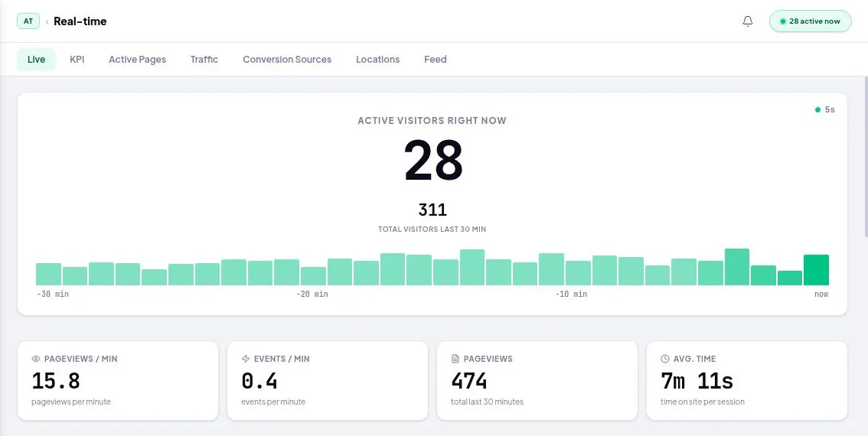Click 'TOTAL VISITORS LAST 30 MIN' label
This screenshot has width=868, height=436.
click(x=432, y=229)
